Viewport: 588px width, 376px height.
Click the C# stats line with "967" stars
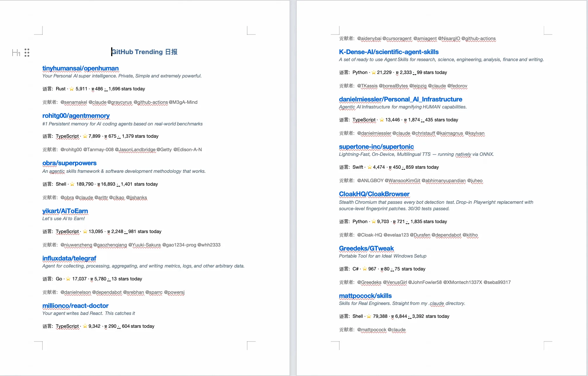click(x=382, y=269)
